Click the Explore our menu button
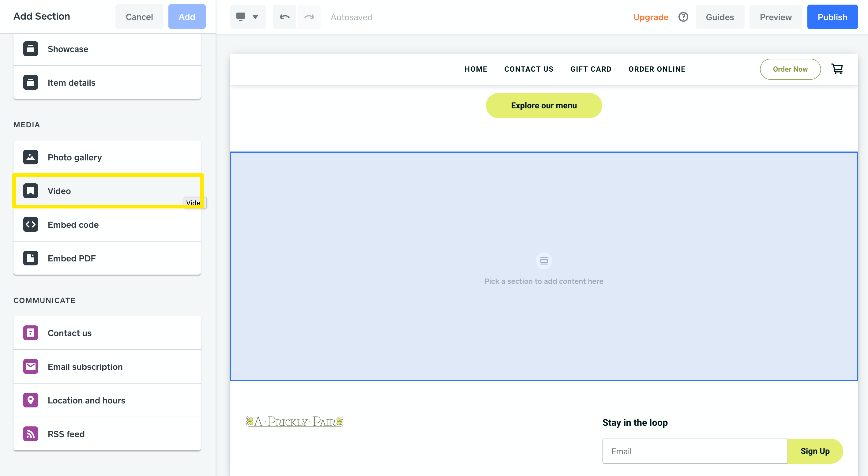The image size is (868, 476). pos(543,105)
